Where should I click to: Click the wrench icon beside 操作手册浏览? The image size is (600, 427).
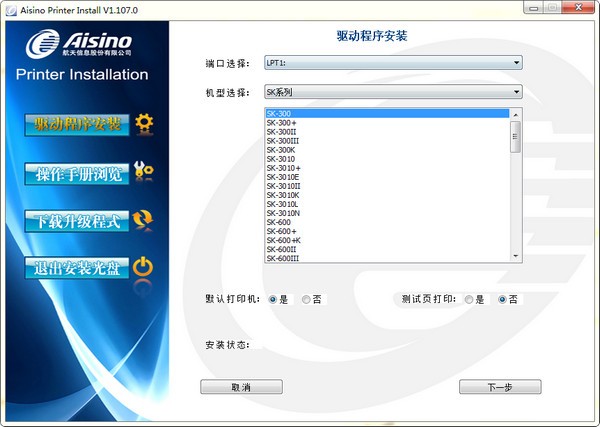(x=143, y=171)
